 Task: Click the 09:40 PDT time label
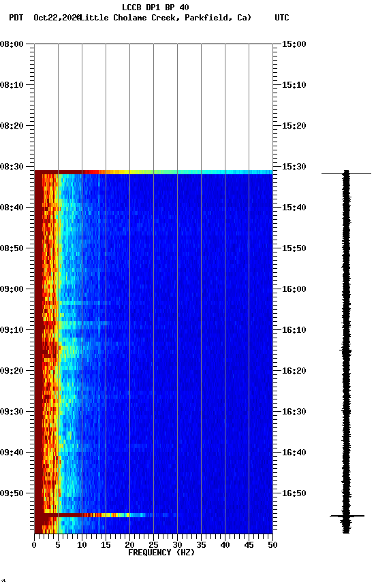click(x=12, y=453)
